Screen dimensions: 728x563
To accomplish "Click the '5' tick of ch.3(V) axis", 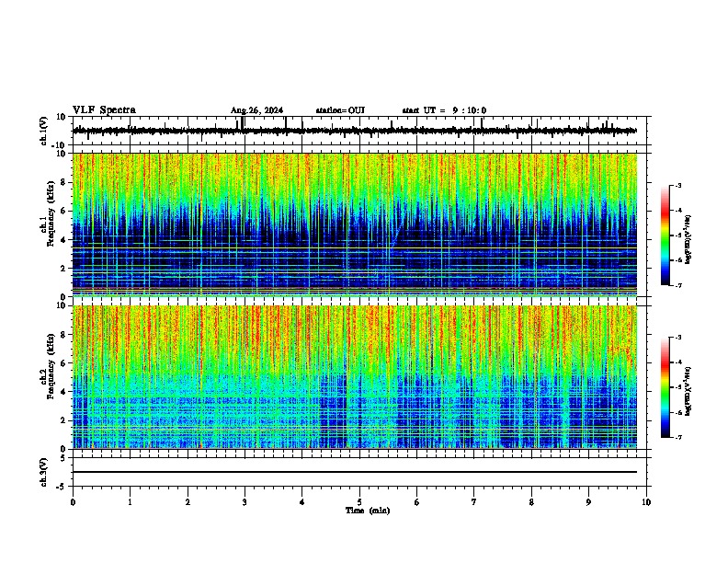I will 63,458.
